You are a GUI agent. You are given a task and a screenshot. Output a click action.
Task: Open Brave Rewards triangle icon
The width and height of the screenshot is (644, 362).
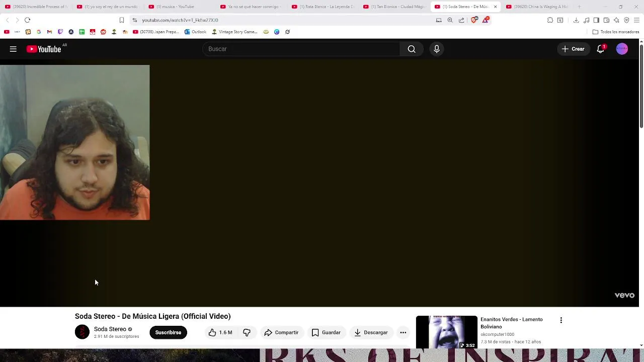[486, 20]
